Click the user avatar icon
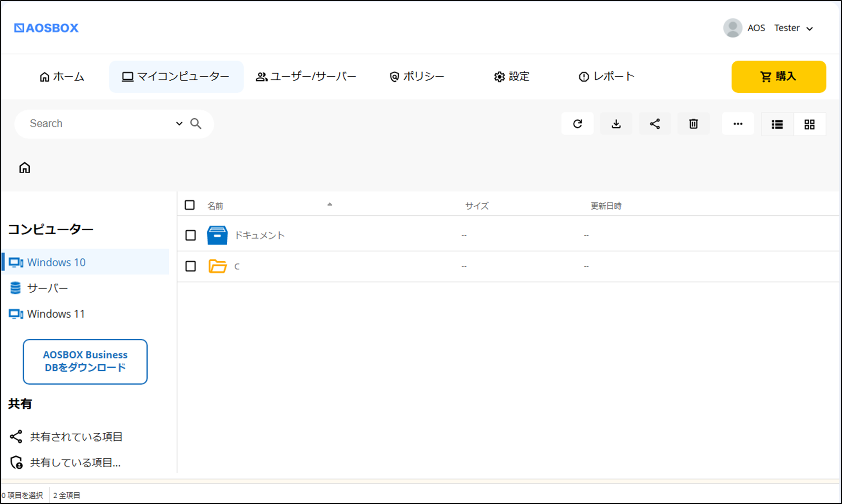 [x=733, y=28]
